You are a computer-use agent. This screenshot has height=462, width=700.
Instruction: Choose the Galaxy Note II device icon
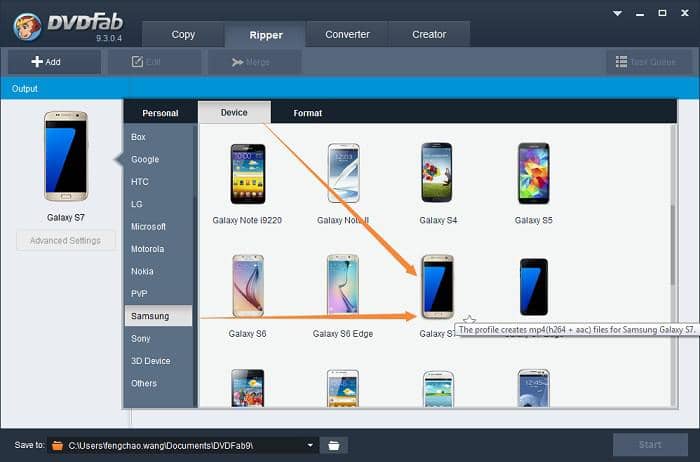point(343,173)
